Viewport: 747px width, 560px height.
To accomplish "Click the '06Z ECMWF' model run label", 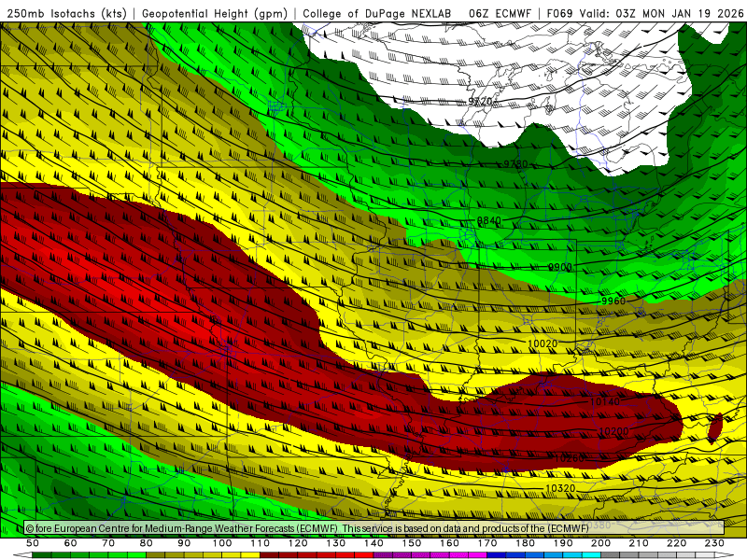I will [500, 13].
